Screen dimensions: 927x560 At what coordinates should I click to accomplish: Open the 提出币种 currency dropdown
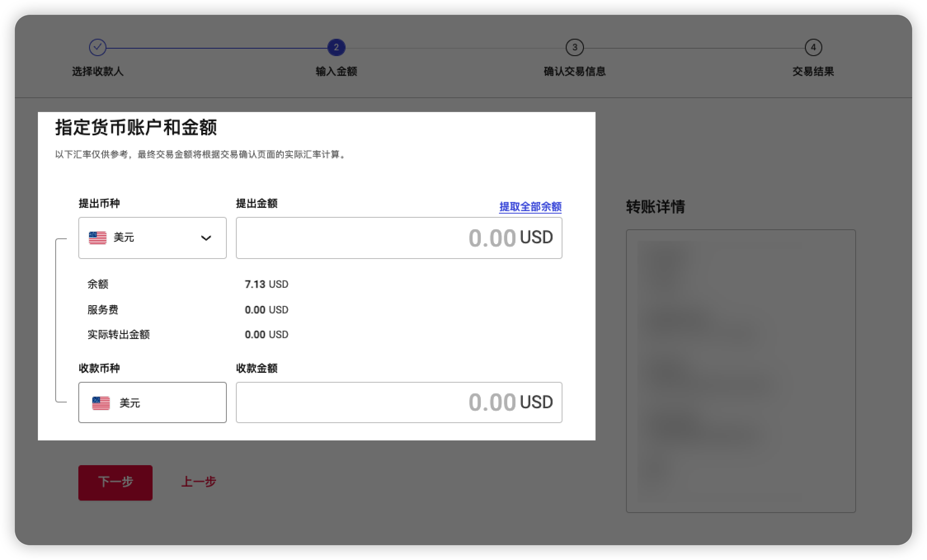153,238
